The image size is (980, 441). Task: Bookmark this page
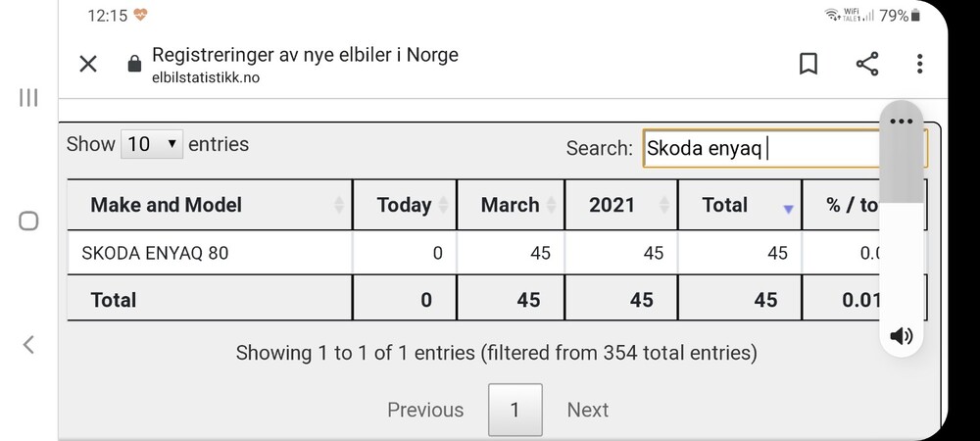(x=808, y=65)
